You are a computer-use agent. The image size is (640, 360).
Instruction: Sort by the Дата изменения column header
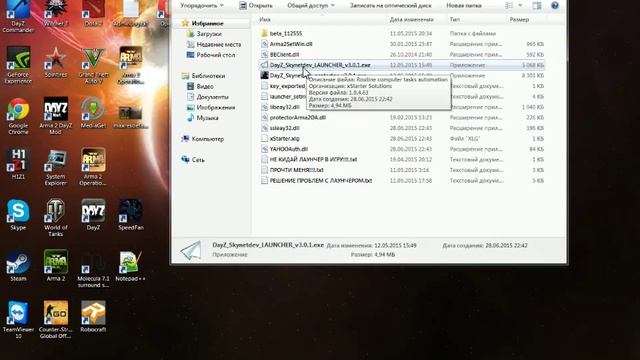click(411, 19)
